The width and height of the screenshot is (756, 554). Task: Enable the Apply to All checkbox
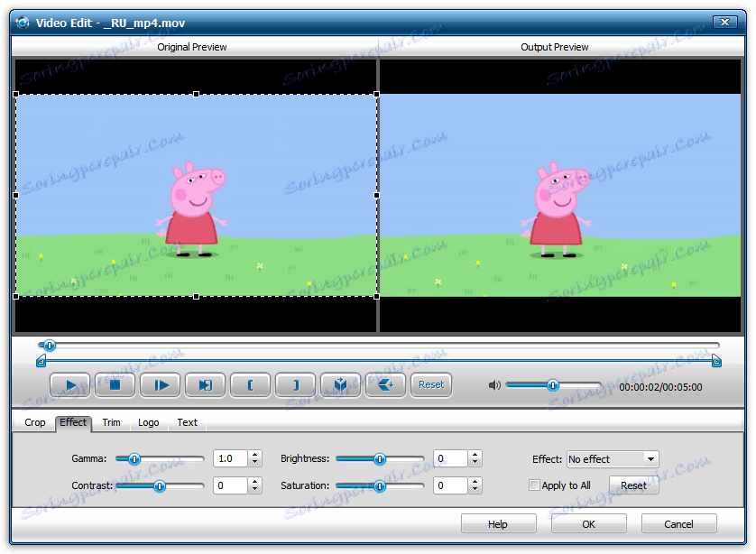(534, 485)
